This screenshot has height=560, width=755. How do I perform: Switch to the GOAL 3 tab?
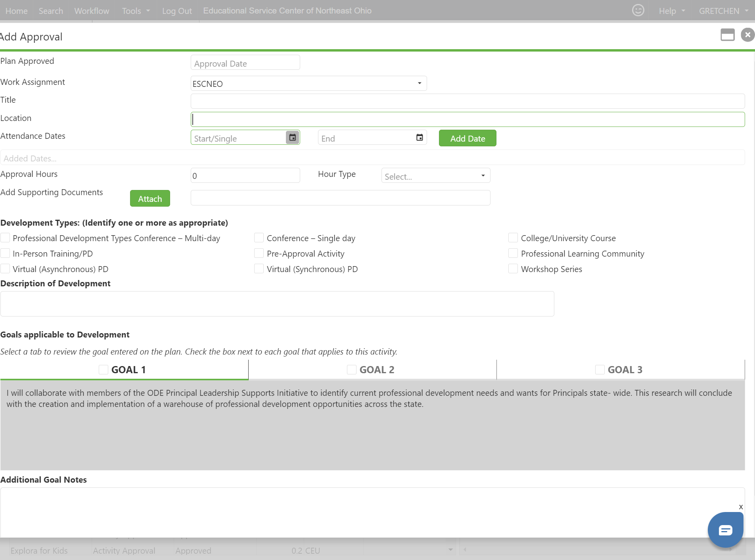pyautogui.click(x=621, y=370)
